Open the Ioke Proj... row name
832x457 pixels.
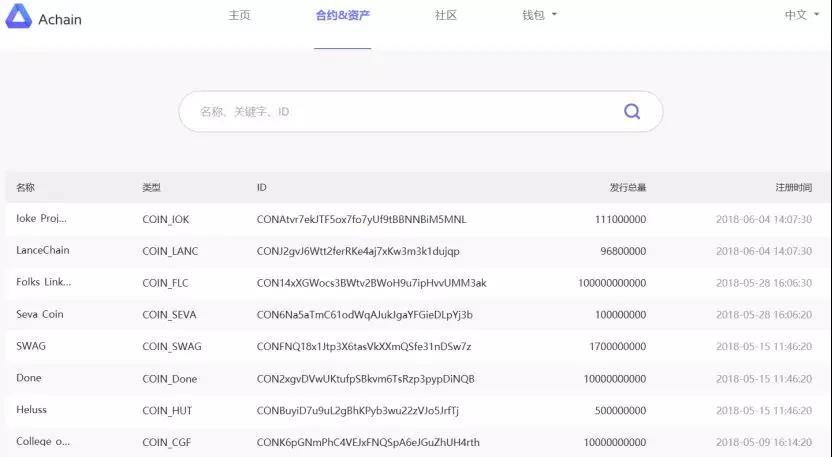(x=41, y=219)
